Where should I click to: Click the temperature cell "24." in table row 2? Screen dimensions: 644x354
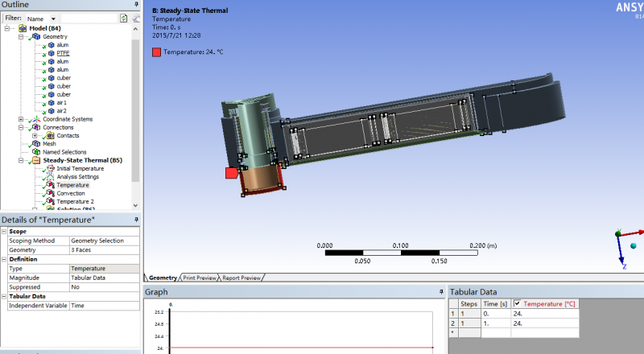click(545, 323)
